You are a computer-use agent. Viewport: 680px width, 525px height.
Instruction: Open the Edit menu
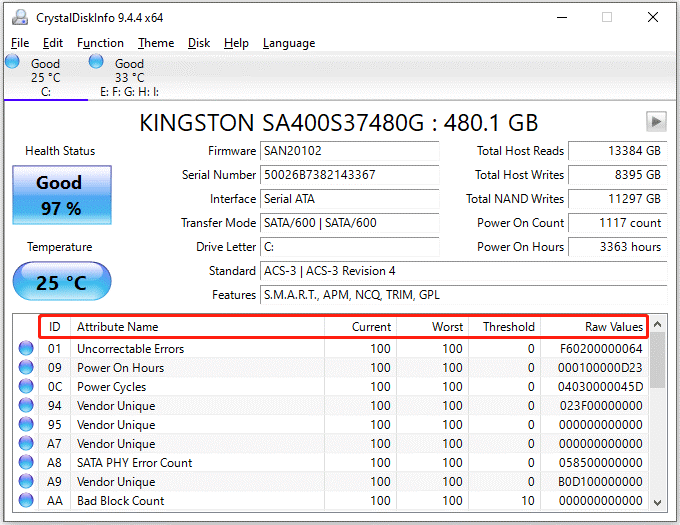tap(53, 43)
